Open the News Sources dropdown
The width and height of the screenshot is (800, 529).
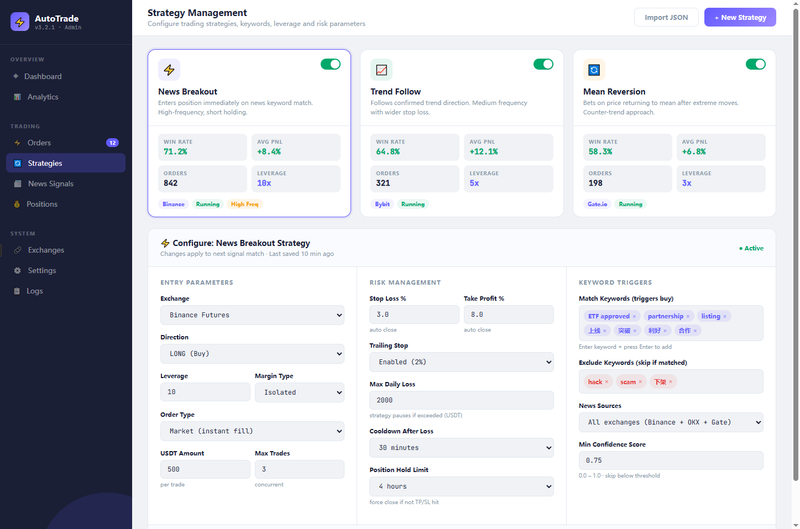pos(670,423)
